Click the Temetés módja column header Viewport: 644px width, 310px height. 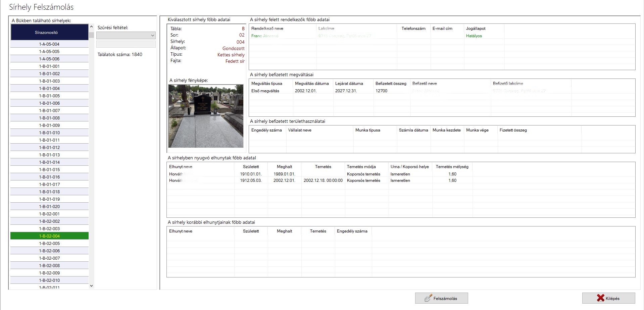point(361,167)
